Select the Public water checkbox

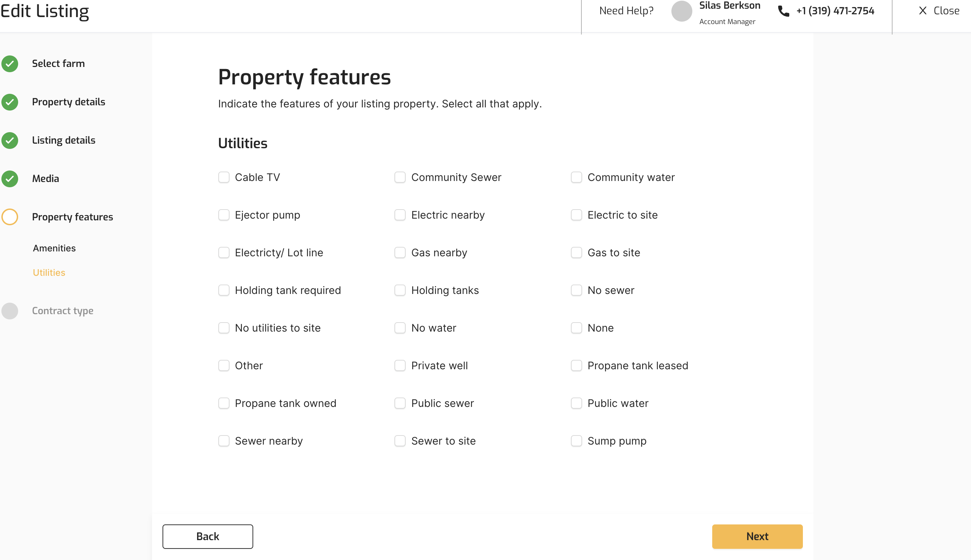(x=576, y=403)
